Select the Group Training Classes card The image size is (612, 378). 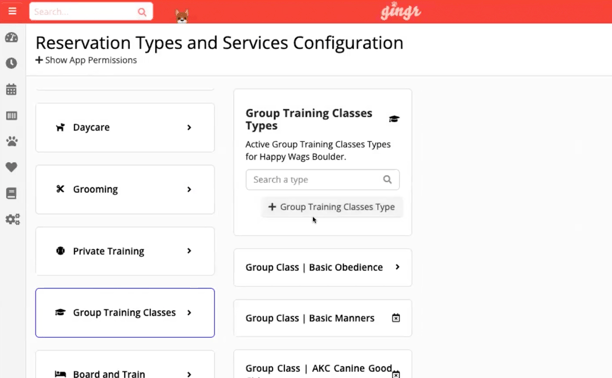click(125, 312)
